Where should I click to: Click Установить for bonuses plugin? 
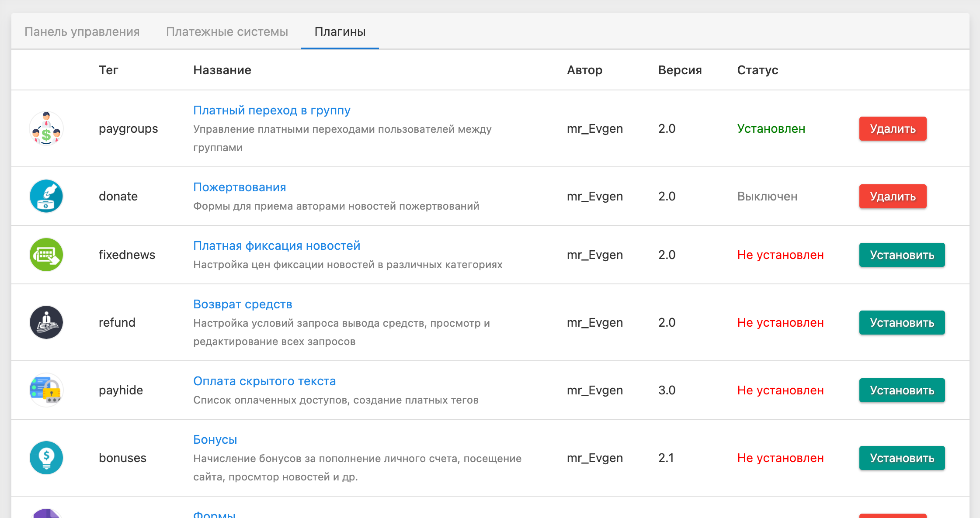pyautogui.click(x=902, y=458)
